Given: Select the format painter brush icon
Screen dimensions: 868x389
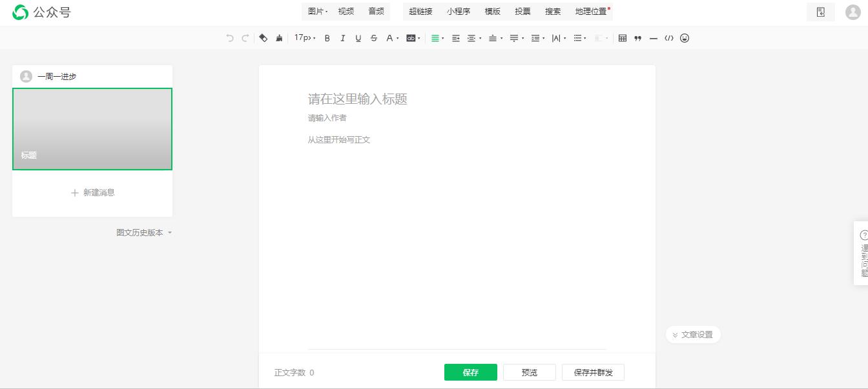Looking at the screenshot, I should 278,38.
